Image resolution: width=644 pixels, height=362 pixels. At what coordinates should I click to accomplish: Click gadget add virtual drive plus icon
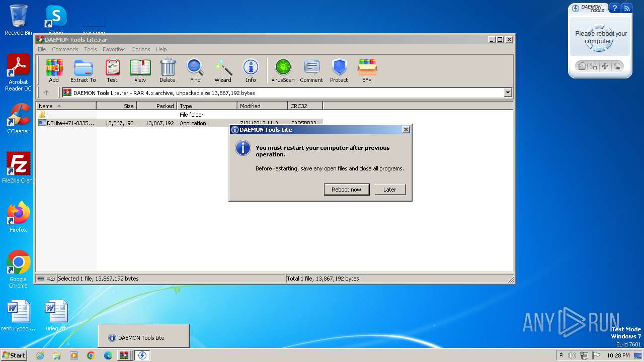pyautogui.click(x=605, y=66)
